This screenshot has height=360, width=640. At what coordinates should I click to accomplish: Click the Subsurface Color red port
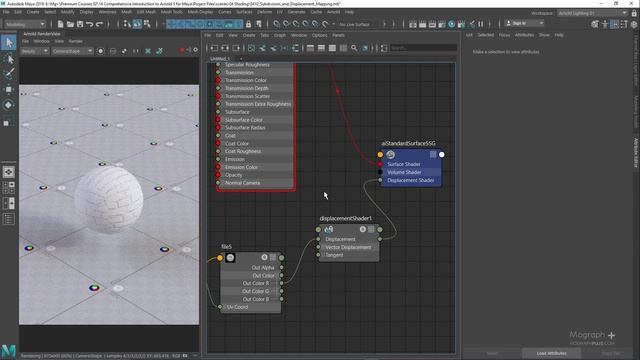[x=218, y=120]
